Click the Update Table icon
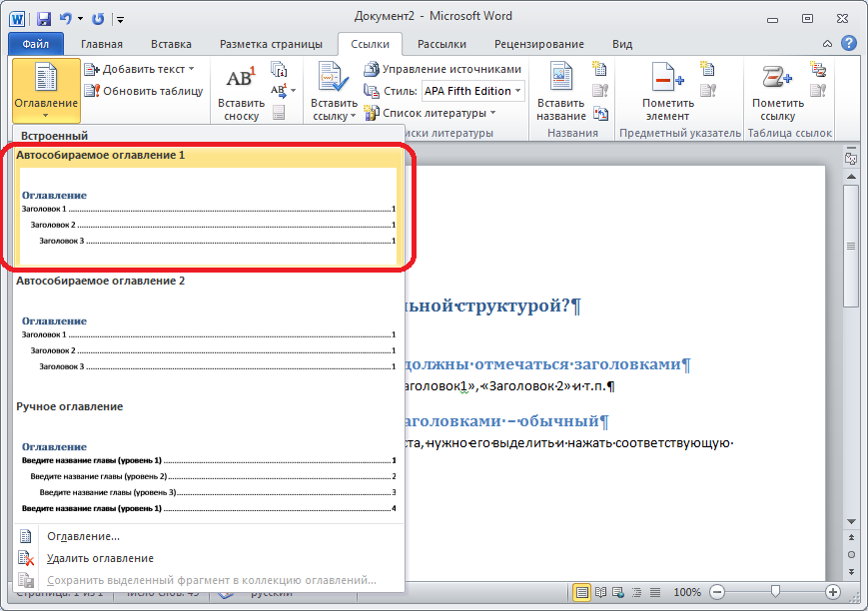Screen dimensions: 868x611 point(144,91)
